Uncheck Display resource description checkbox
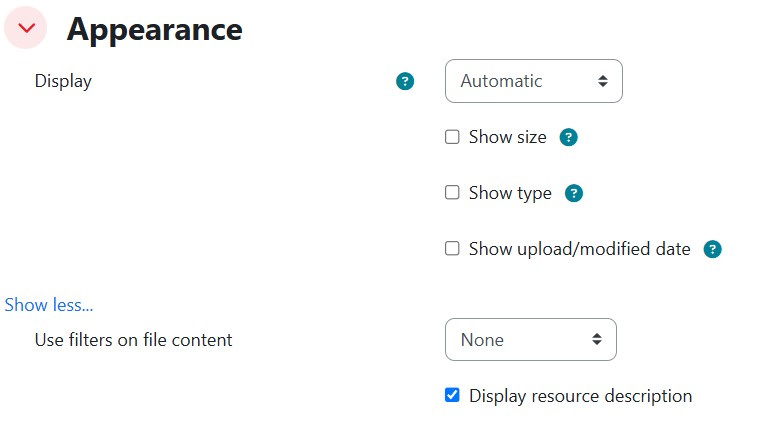This screenshot has width=762, height=423. point(452,395)
